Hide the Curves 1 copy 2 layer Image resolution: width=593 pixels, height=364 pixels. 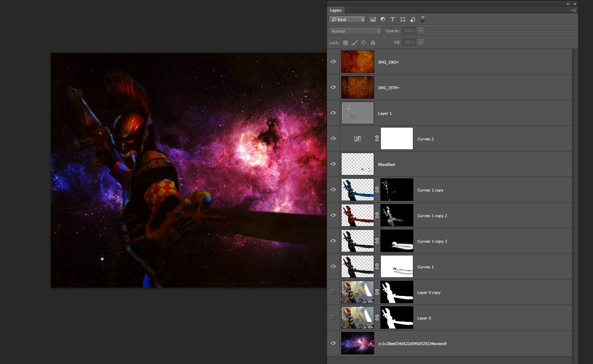333,215
